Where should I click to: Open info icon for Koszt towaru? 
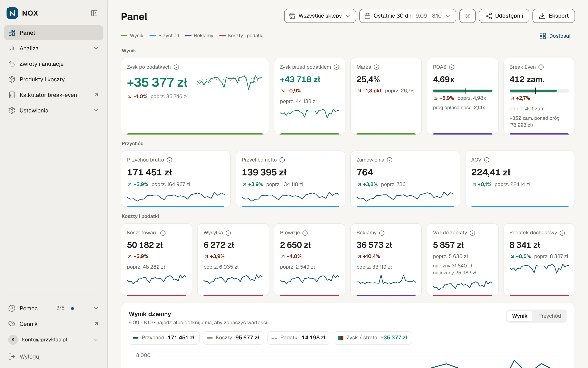tap(163, 233)
